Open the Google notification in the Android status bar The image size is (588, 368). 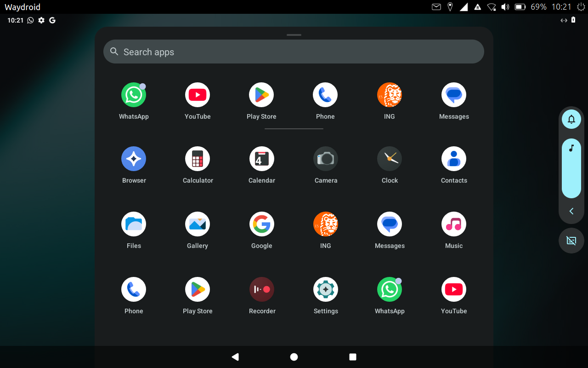pos(52,20)
